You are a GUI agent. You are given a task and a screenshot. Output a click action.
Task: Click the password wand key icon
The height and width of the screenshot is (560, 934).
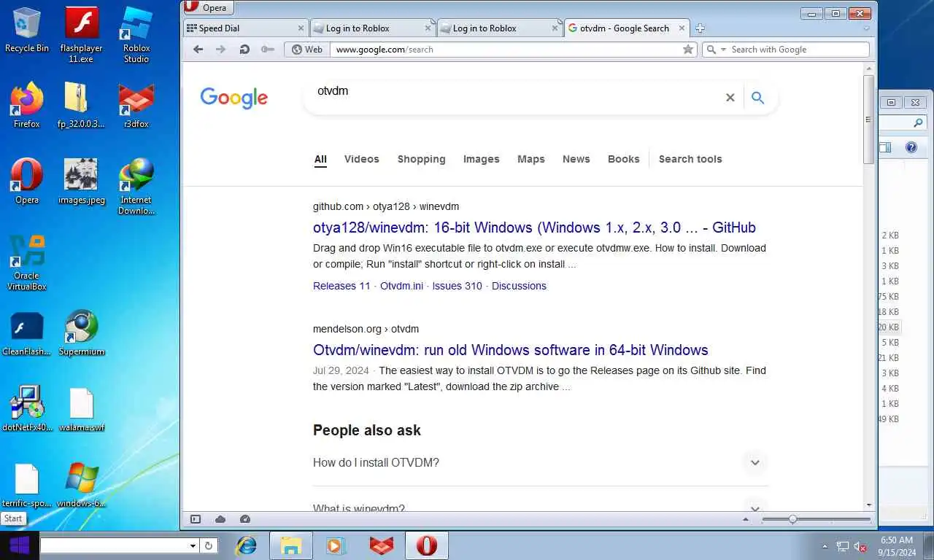pyautogui.click(x=268, y=49)
